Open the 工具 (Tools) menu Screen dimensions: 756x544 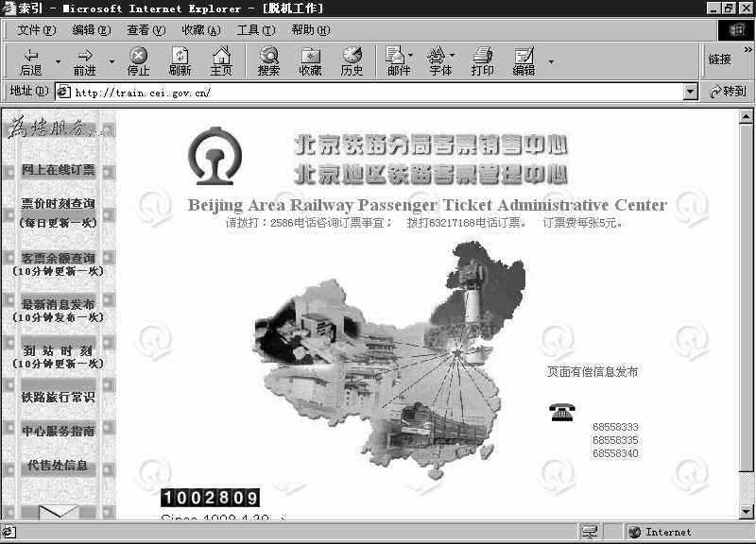coord(253,29)
